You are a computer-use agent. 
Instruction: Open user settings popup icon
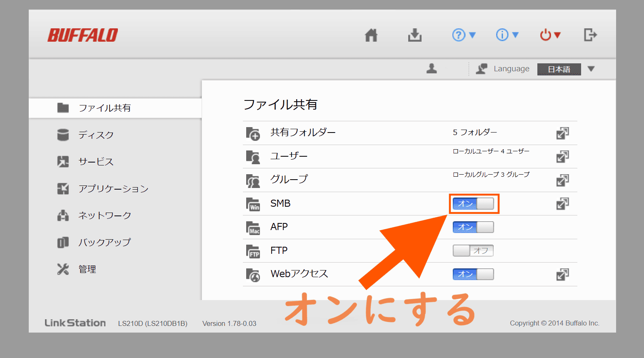562,157
